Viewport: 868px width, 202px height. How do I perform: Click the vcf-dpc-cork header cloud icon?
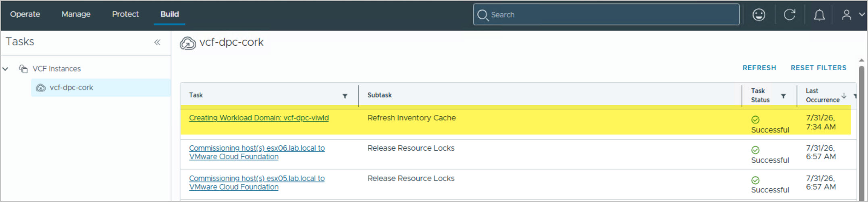coord(187,43)
